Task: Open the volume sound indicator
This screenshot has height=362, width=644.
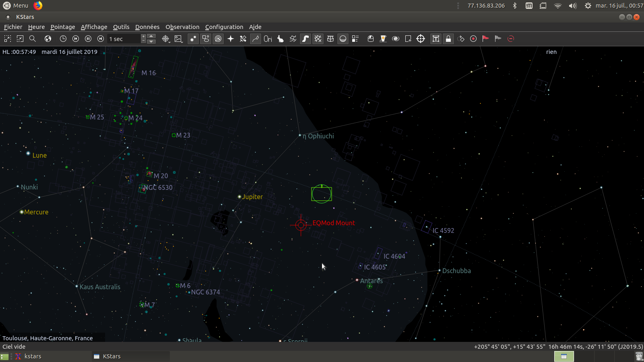Action: click(x=572, y=6)
